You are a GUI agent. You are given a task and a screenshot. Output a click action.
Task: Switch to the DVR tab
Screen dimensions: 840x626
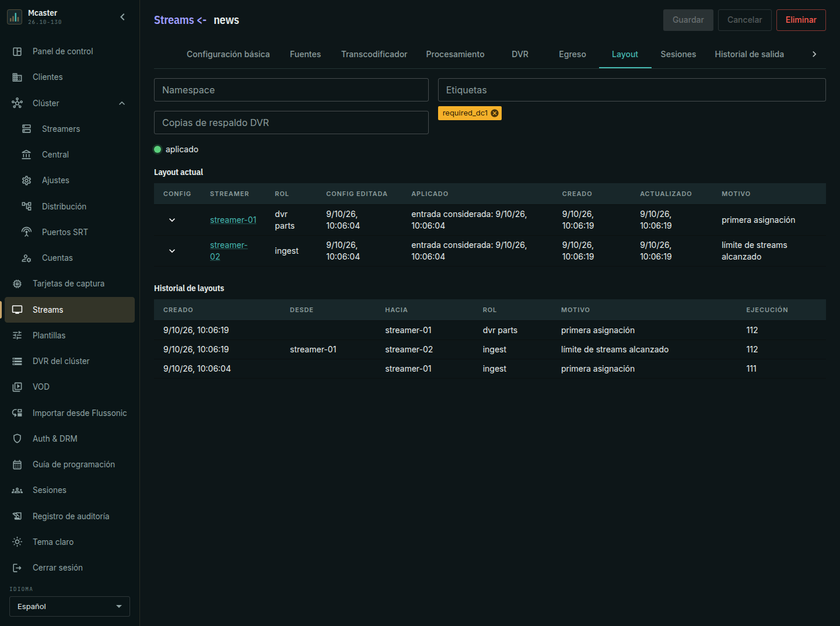(520, 54)
